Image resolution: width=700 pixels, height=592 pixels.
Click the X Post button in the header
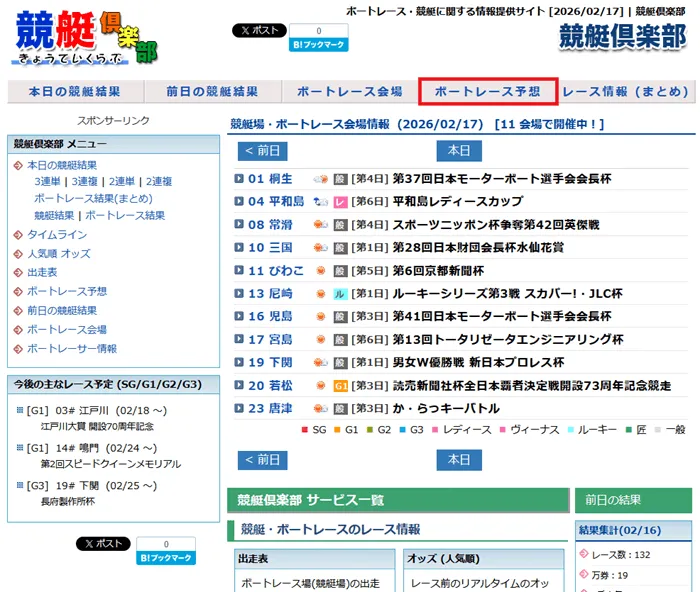(259, 31)
